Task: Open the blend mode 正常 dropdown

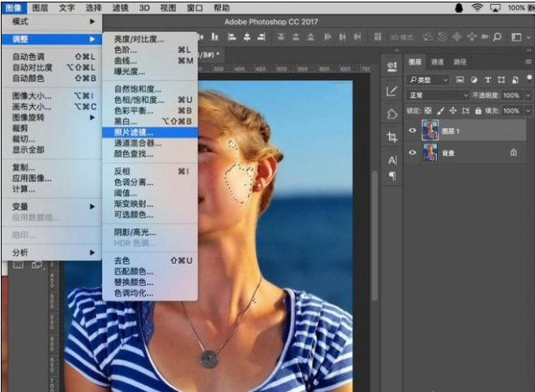Action: (439, 95)
